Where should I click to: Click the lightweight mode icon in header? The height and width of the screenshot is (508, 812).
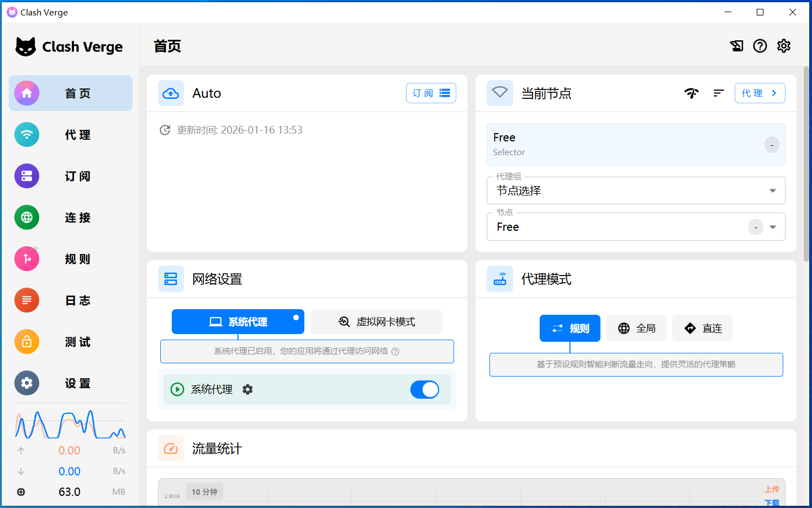(736, 46)
